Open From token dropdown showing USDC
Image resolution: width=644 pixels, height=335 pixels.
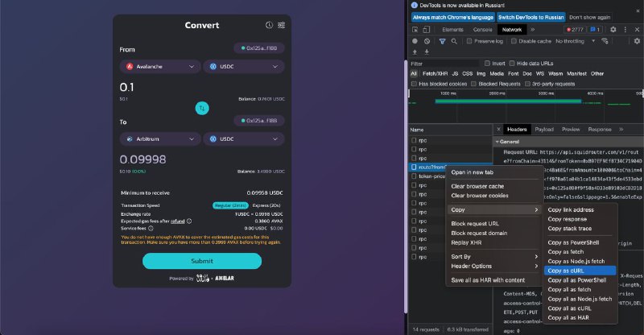pyautogui.click(x=244, y=67)
